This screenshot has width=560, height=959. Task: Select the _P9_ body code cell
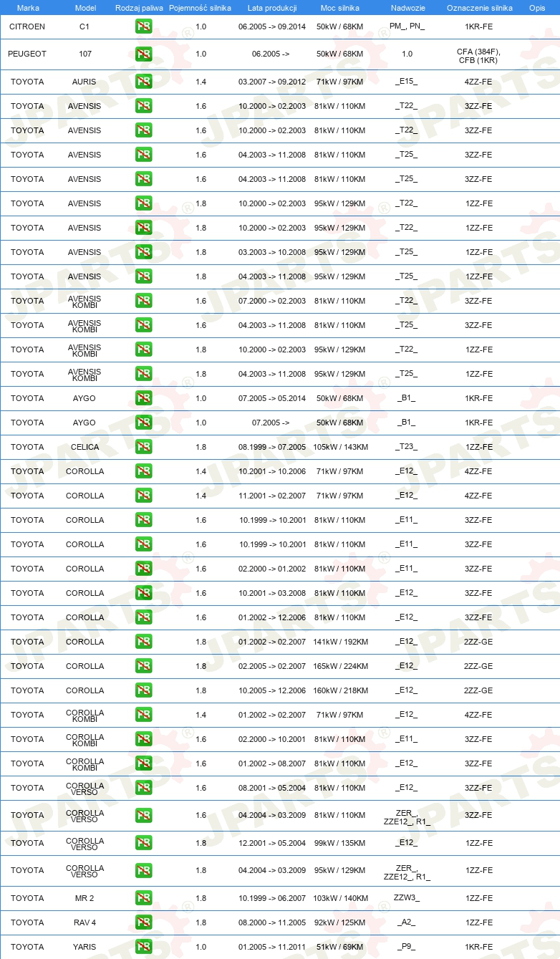(x=407, y=947)
